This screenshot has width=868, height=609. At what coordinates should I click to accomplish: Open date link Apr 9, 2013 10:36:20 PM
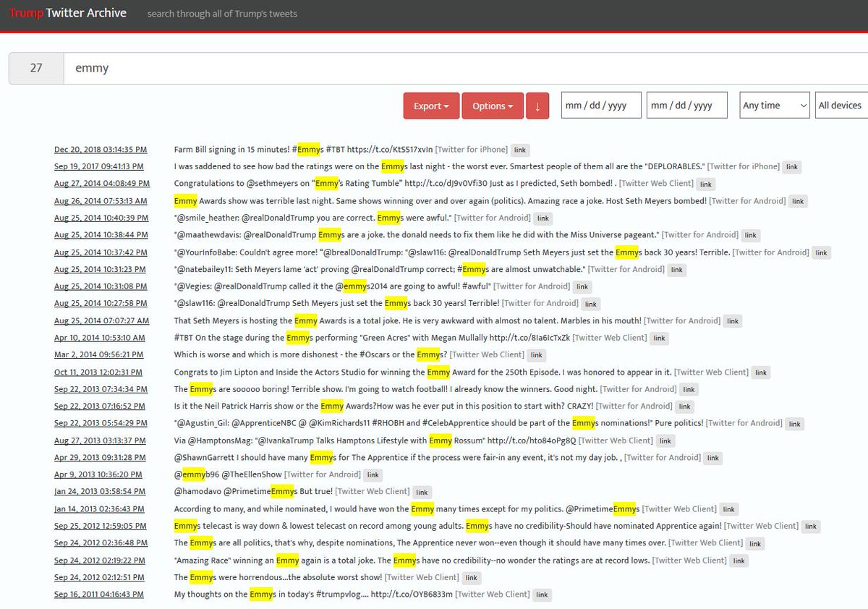point(97,475)
